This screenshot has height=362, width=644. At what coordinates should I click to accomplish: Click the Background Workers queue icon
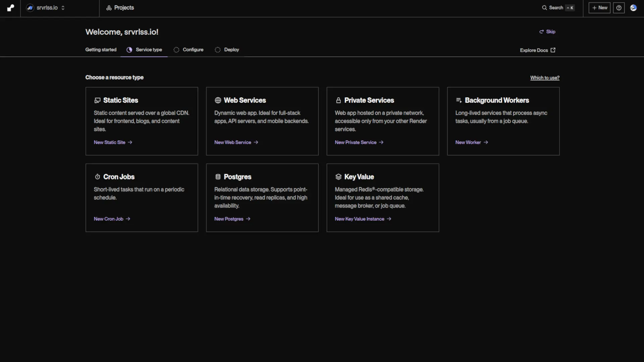click(x=459, y=100)
